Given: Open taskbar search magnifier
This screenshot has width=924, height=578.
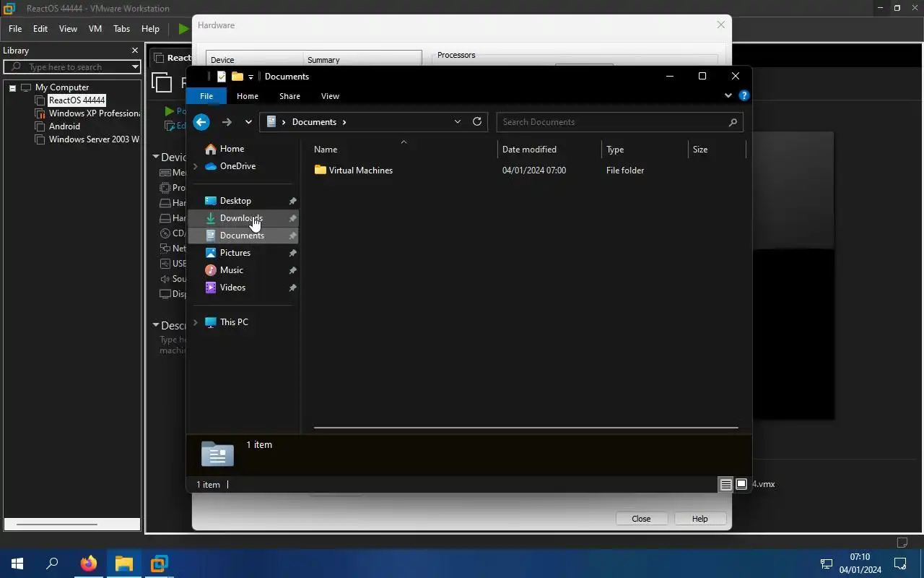Looking at the screenshot, I should point(52,564).
